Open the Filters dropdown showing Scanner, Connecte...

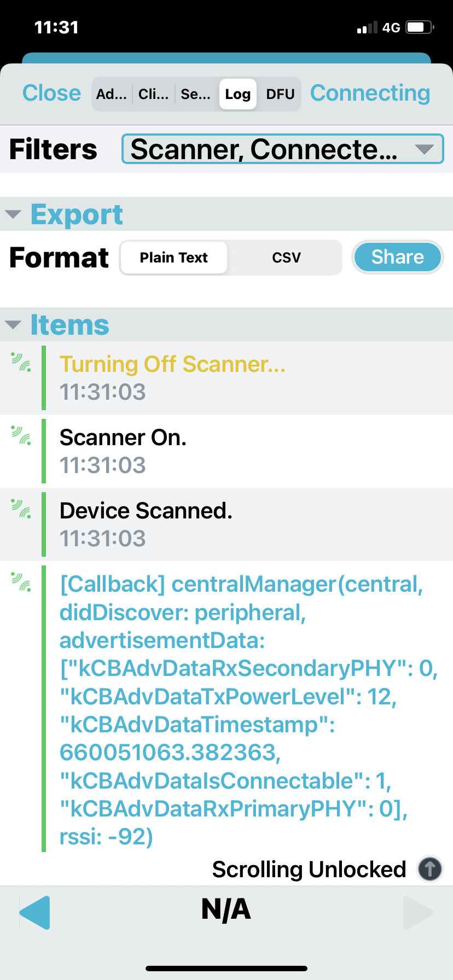(282, 149)
